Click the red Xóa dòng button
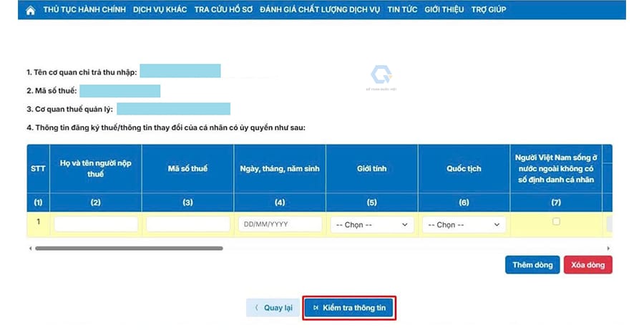Viewport: 644px width, 330px height. point(587,265)
